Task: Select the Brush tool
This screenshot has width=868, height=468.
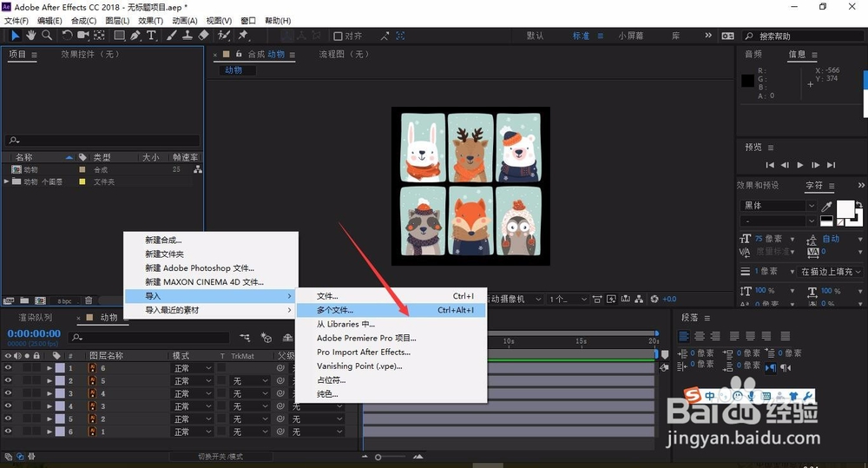Action: tap(172, 36)
